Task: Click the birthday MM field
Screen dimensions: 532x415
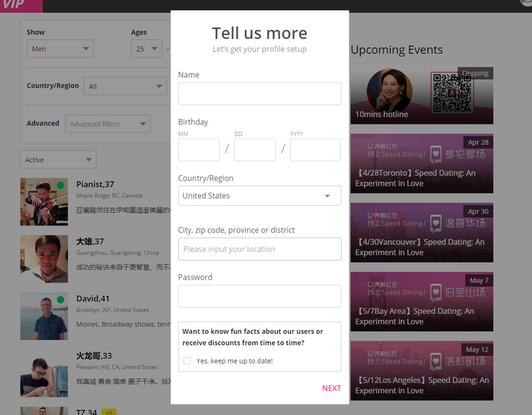Action: (199, 150)
